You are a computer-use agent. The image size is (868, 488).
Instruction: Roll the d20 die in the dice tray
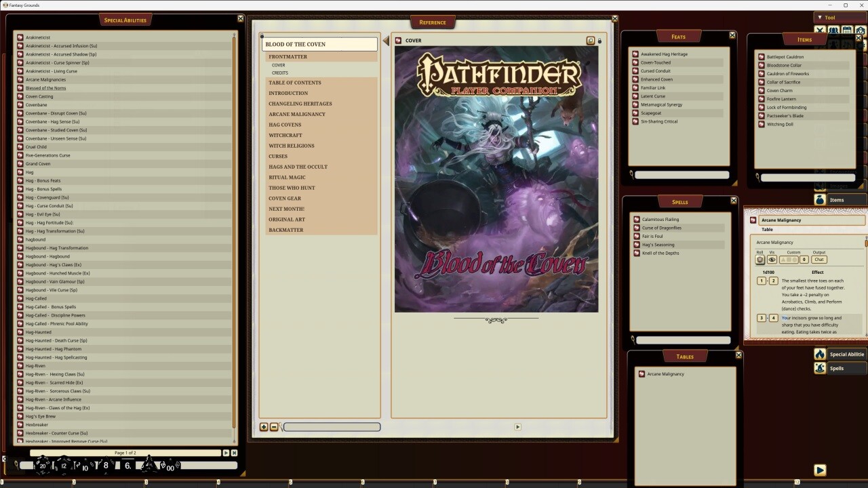coord(42,465)
